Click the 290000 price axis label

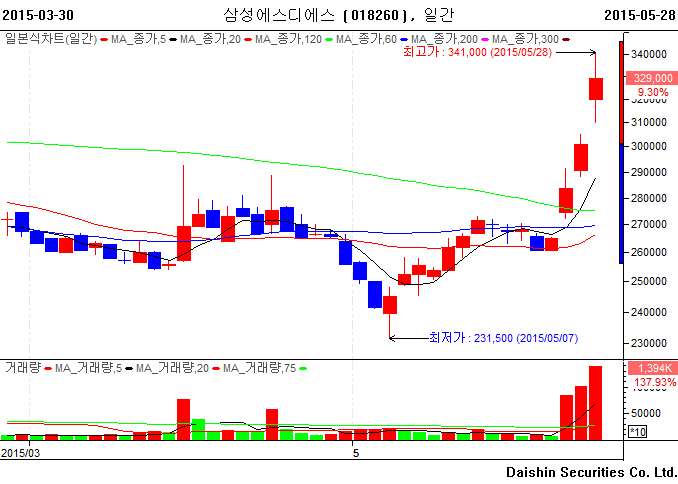(x=649, y=172)
